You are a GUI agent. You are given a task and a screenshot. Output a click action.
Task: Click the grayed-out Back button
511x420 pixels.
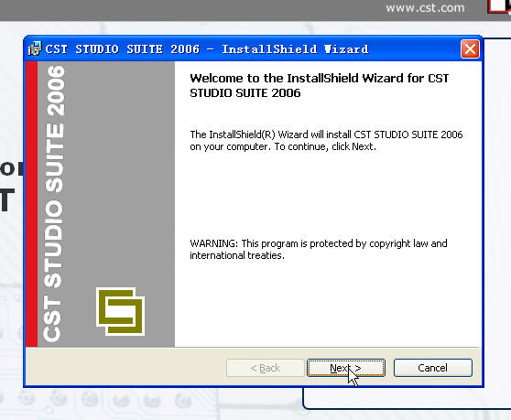click(266, 368)
